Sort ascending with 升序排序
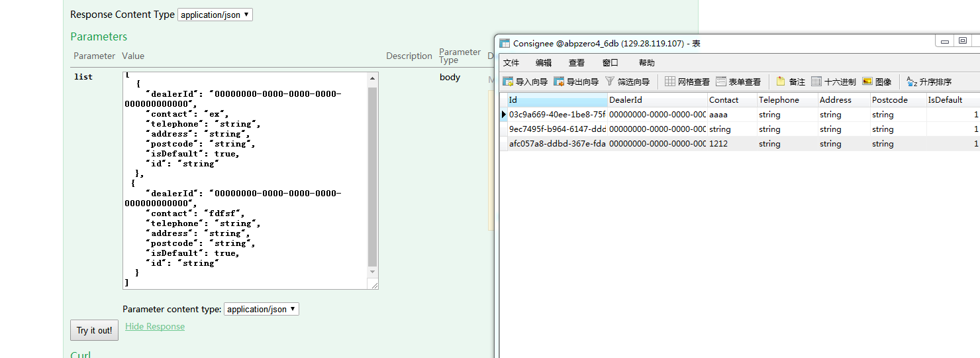The image size is (980, 358). tap(929, 82)
